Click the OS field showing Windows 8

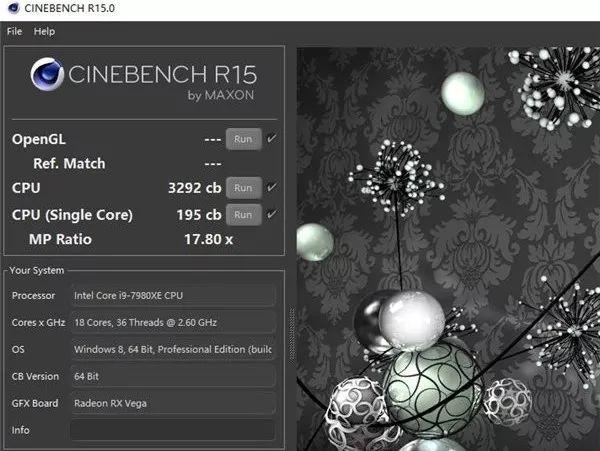[172, 350]
